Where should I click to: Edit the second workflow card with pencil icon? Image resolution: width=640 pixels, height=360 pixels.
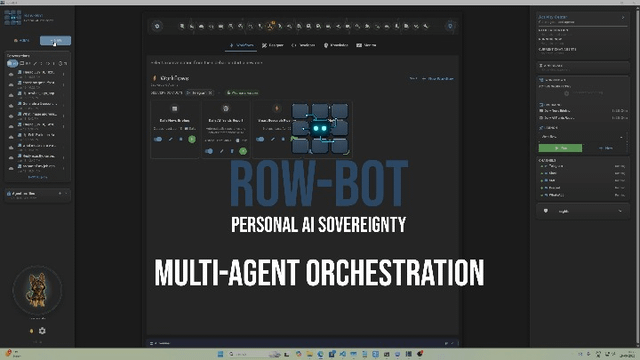click(222, 151)
